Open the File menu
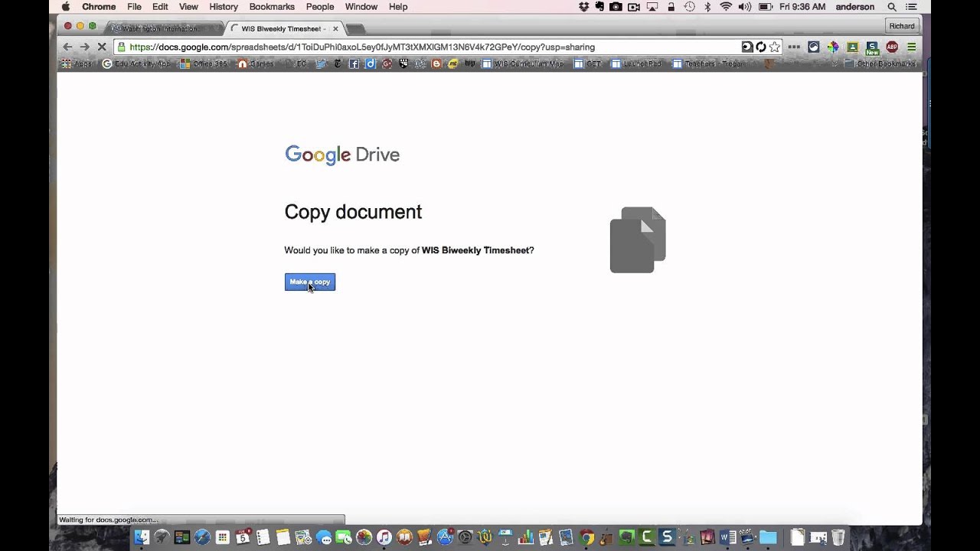The height and width of the screenshot is (551, 980). click(134, 7)
